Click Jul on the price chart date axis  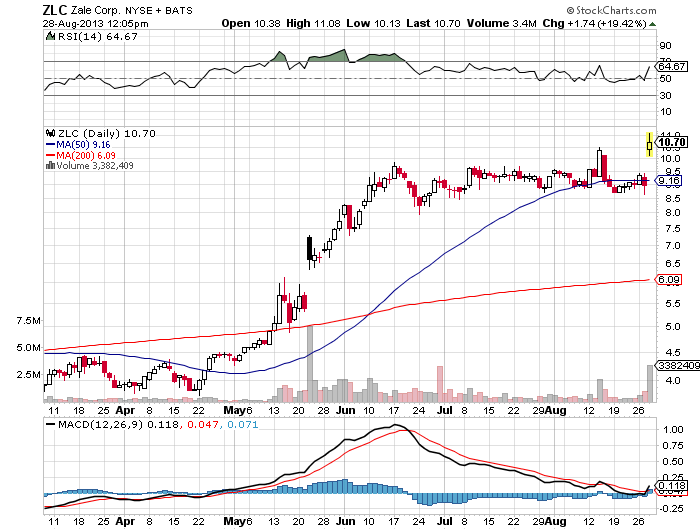(x=445, y=410)
